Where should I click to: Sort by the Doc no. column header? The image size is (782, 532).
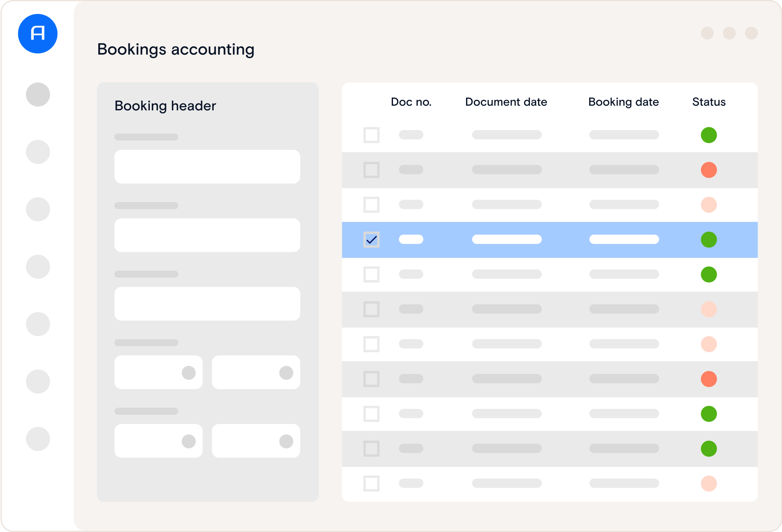410,102
